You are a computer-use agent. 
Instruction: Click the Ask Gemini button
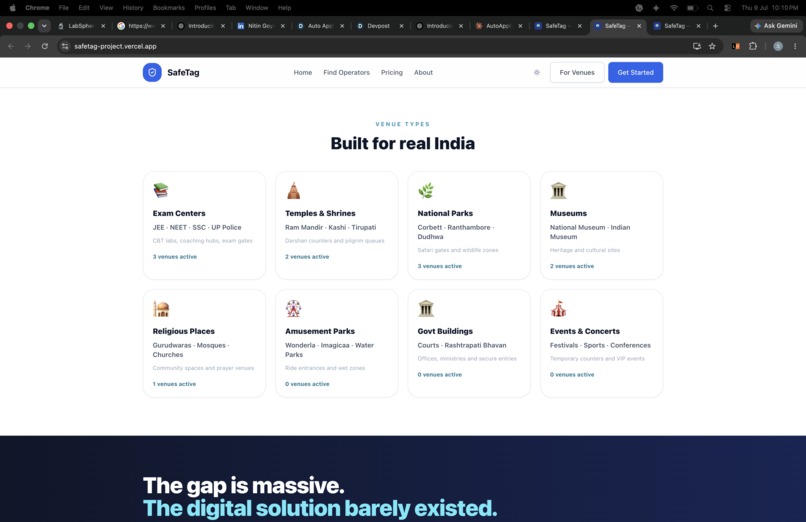(x=775, y=26)
